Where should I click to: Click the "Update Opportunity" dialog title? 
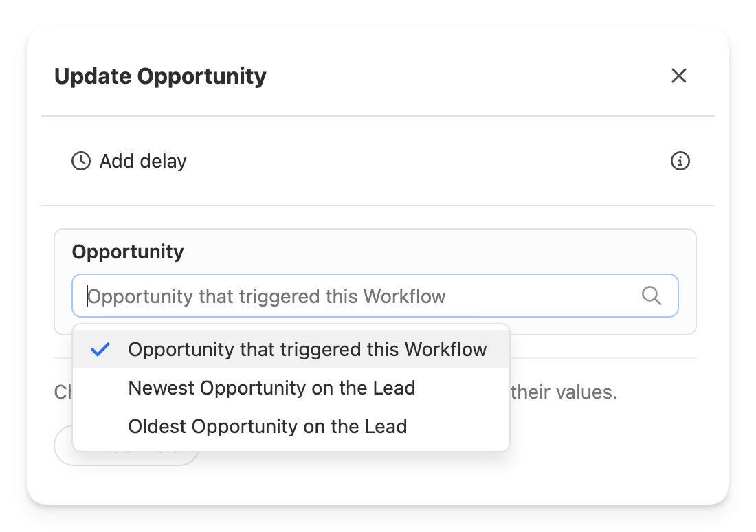point(160,76)
